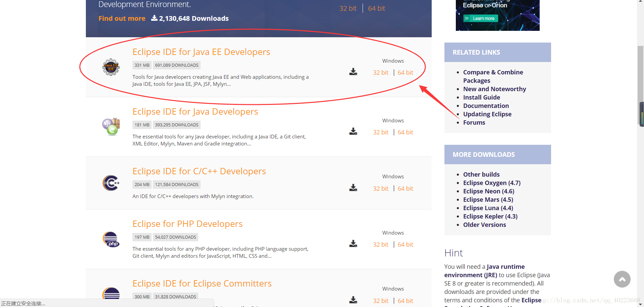The height and width of the screenshot is (307, 644).
Task: Open Install Guide link
Action: (x=482, y=98)
